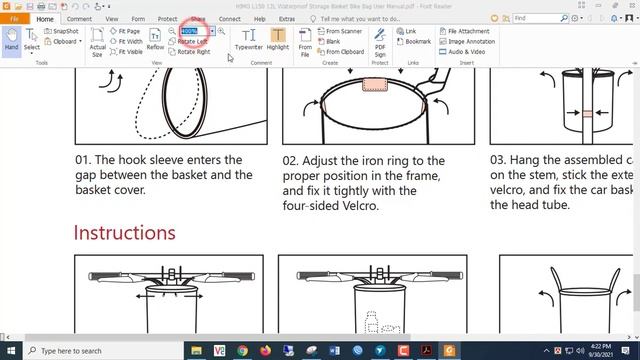Click the 'Tell me what you want to do' box
This screenshot has width=640, height=360.
[x=355, y=19]
